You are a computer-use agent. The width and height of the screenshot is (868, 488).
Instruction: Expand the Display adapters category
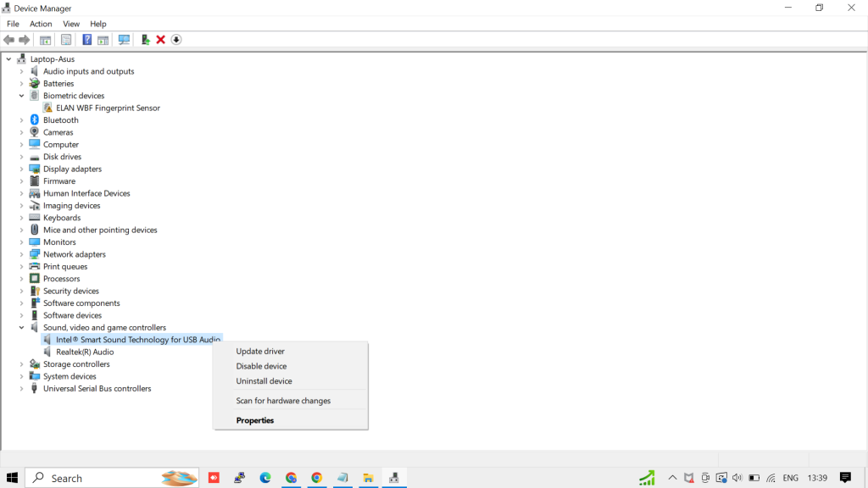(x=22, y=169)
